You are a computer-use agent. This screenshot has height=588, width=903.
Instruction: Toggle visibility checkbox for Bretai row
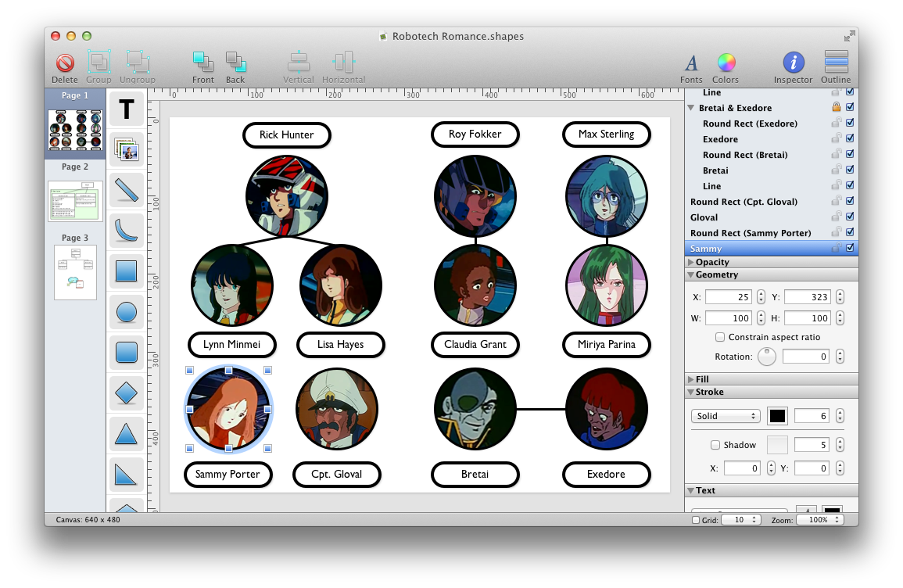(850, 170)
